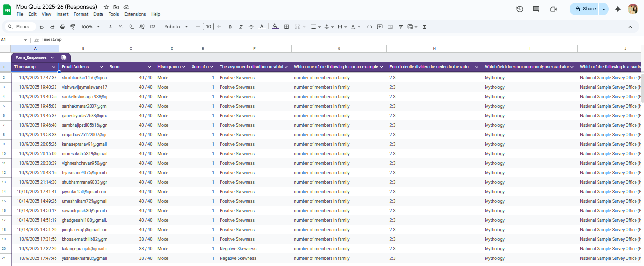Click the A1 name box field

12,40
